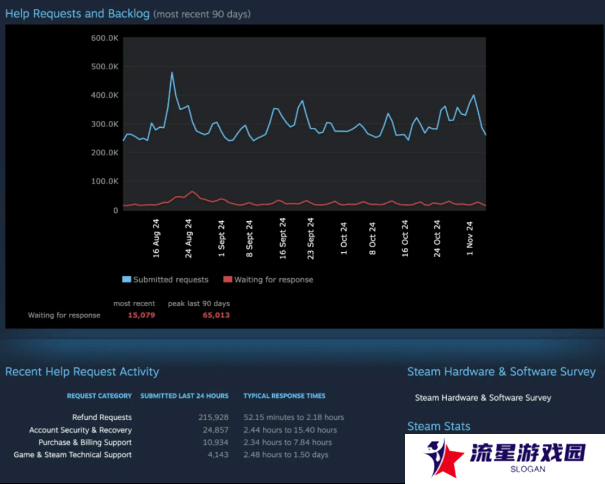Click the 16 Aug 24 axis date label
This screenshot has width=605, height=484.
pos(156,239)
